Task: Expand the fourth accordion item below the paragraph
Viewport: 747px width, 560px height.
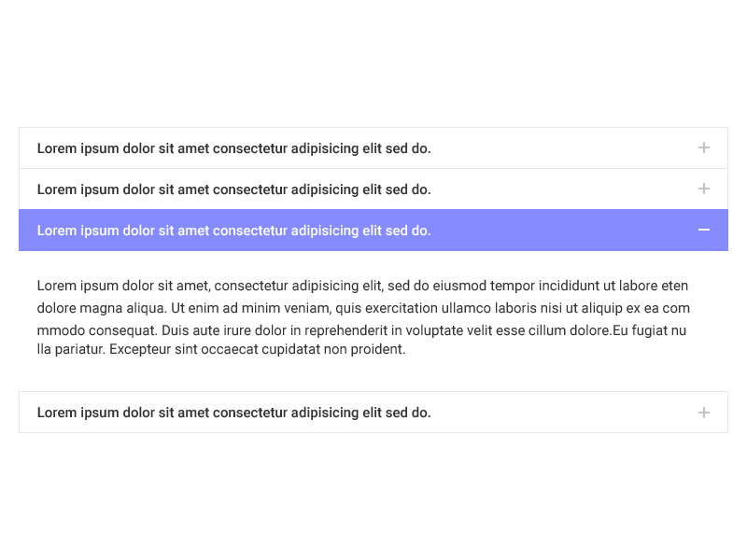Action: coord(233,413)
